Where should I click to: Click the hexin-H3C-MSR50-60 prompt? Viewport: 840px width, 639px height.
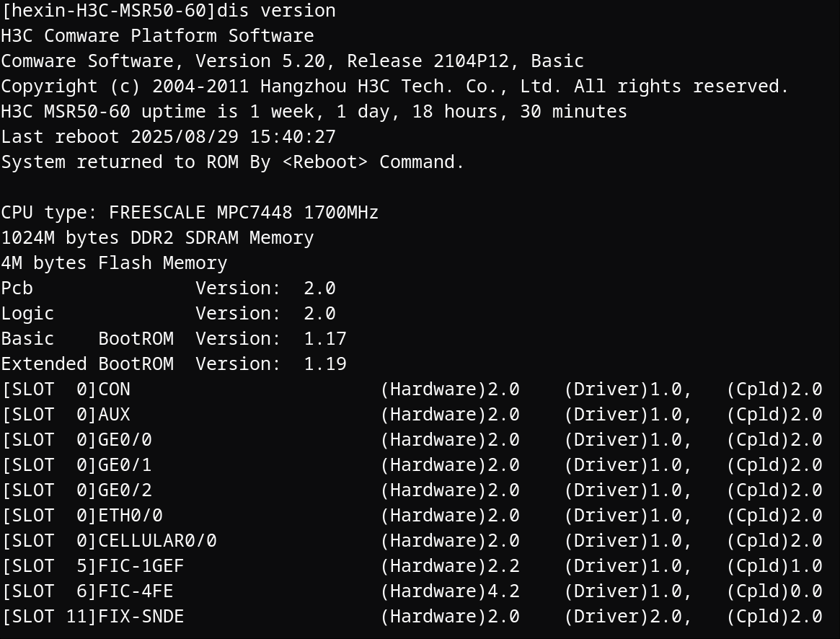tap(109, 10)
